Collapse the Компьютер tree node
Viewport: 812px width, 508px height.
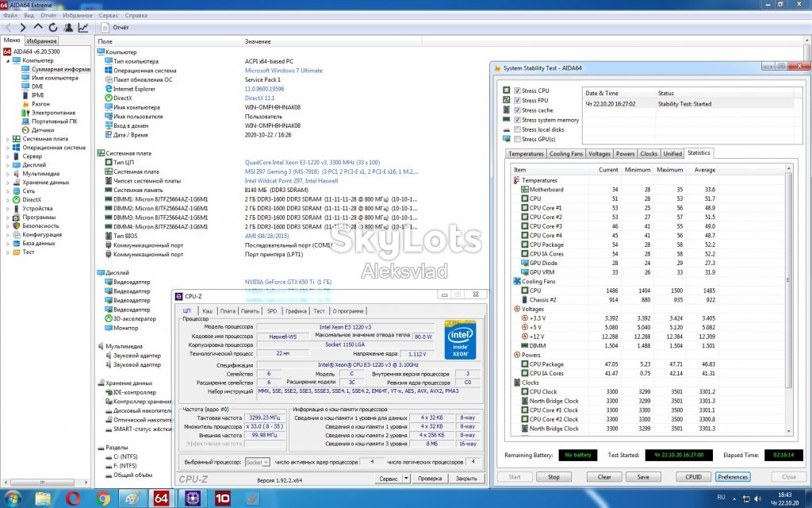pos(8,60)
